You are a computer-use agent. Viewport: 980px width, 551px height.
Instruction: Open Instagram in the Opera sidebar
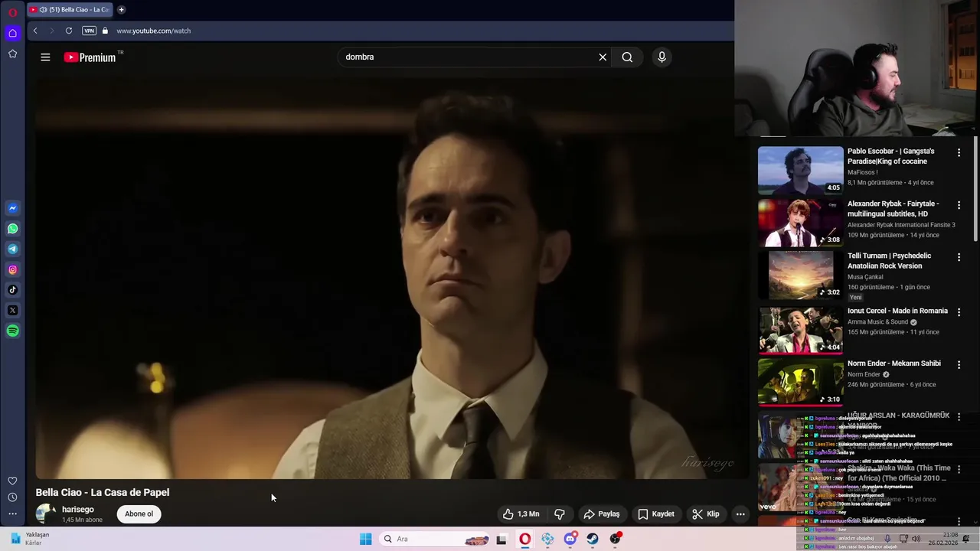[12, 269]
